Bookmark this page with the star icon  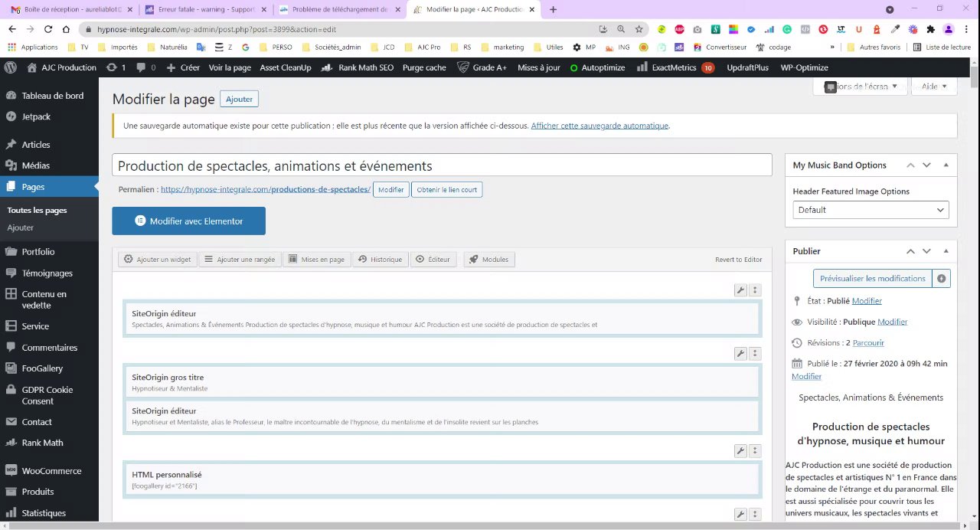click(x=639, y=29)
